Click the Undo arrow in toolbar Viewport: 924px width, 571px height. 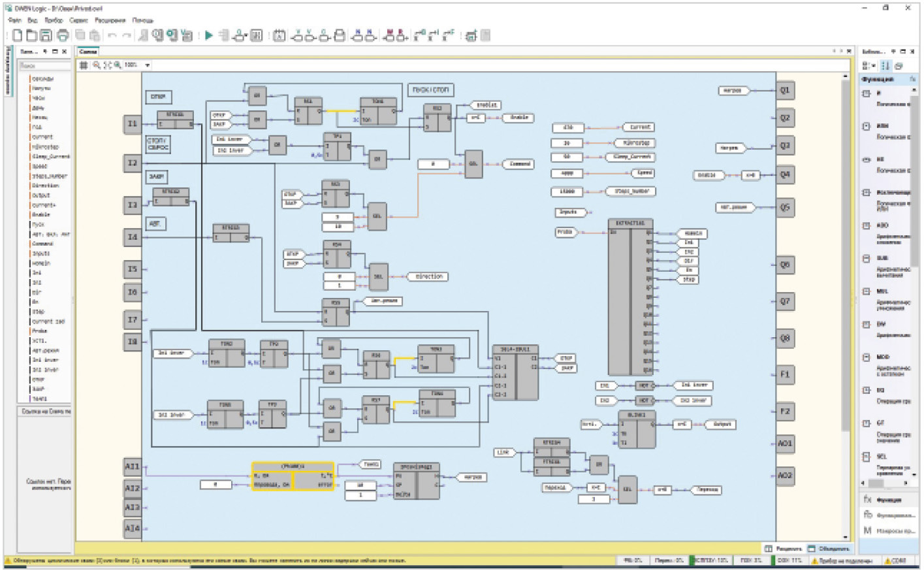(112, 35)
